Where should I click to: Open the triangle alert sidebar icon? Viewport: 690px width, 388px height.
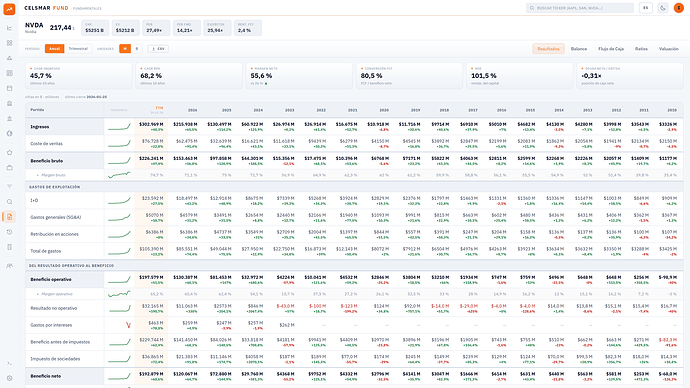[x=9, y=58]
